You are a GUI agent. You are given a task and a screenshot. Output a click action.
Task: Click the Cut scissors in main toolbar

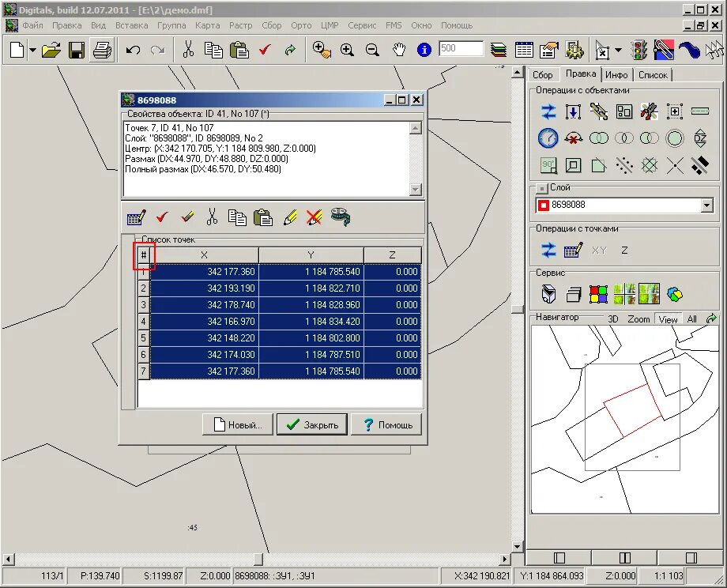tap(188, 50)
